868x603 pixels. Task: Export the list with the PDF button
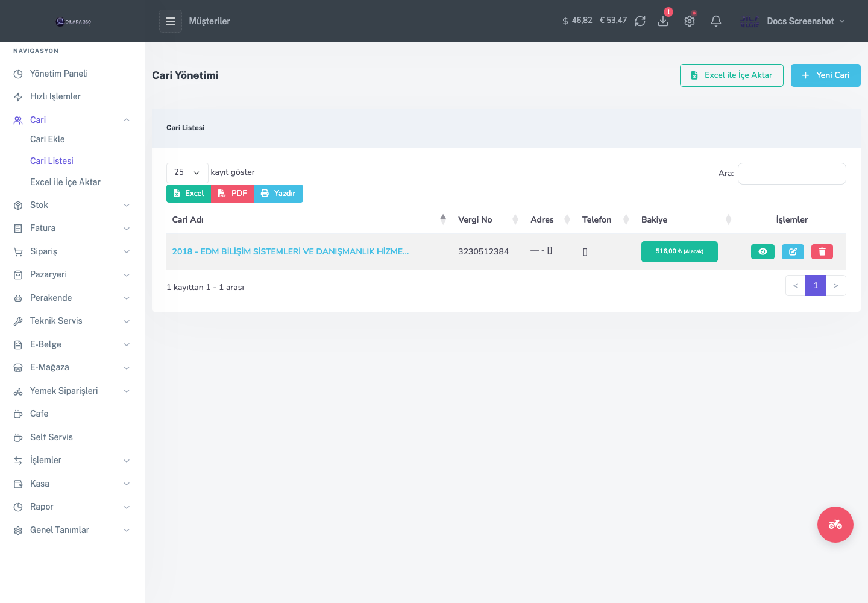[x=232, y=194]
